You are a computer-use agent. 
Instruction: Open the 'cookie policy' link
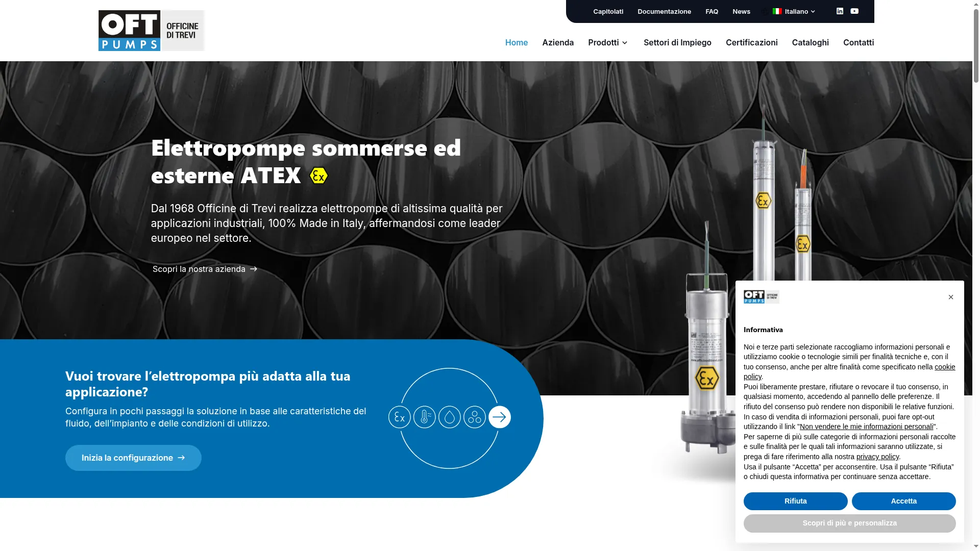tap(945, 367)
